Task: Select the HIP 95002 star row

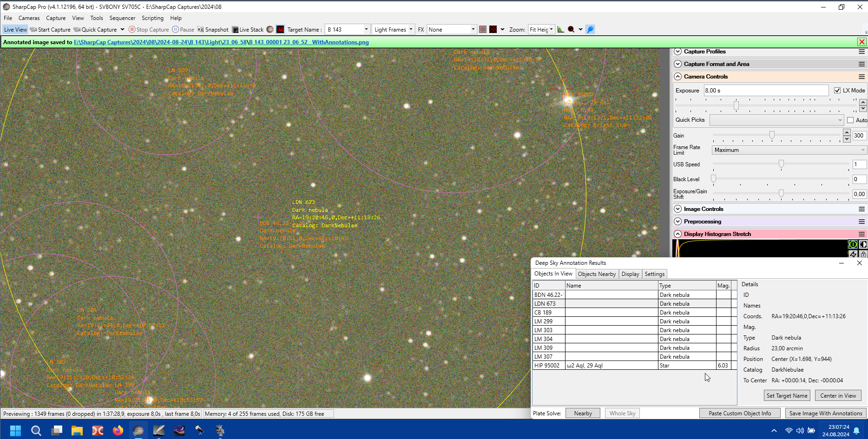Action: tap(634, 366)
